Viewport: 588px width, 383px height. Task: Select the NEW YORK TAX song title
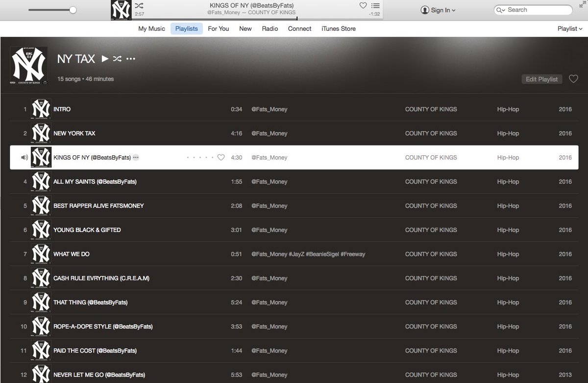(74, 133)
